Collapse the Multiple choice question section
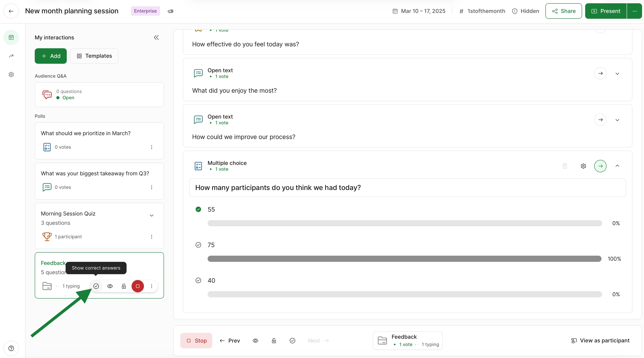This screenshot has height=358, width=644. tap(617, 166)
